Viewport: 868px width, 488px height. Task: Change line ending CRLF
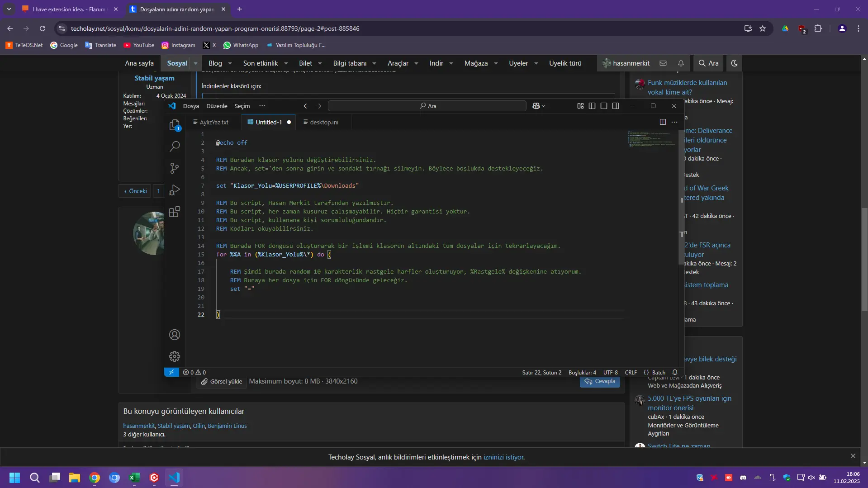coord(631,372)
